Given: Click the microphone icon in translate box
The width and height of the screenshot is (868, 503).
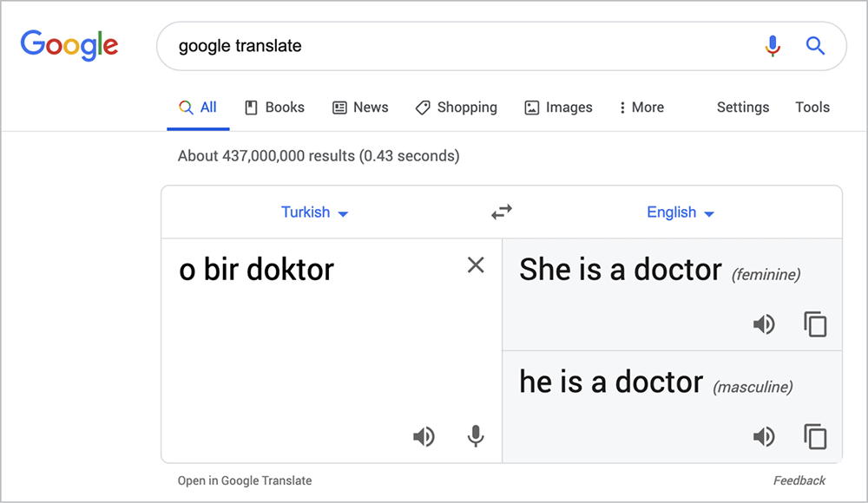Looking at the screenshot, I should point(475,436).
